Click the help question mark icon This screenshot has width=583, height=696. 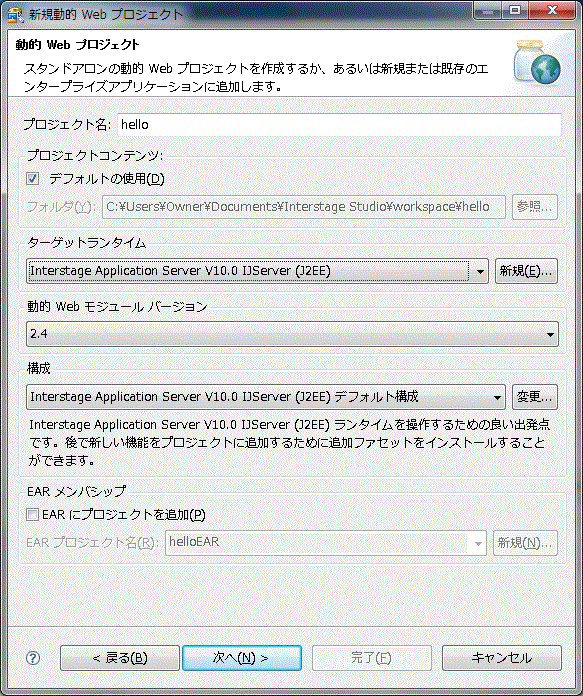pos(33,658)
